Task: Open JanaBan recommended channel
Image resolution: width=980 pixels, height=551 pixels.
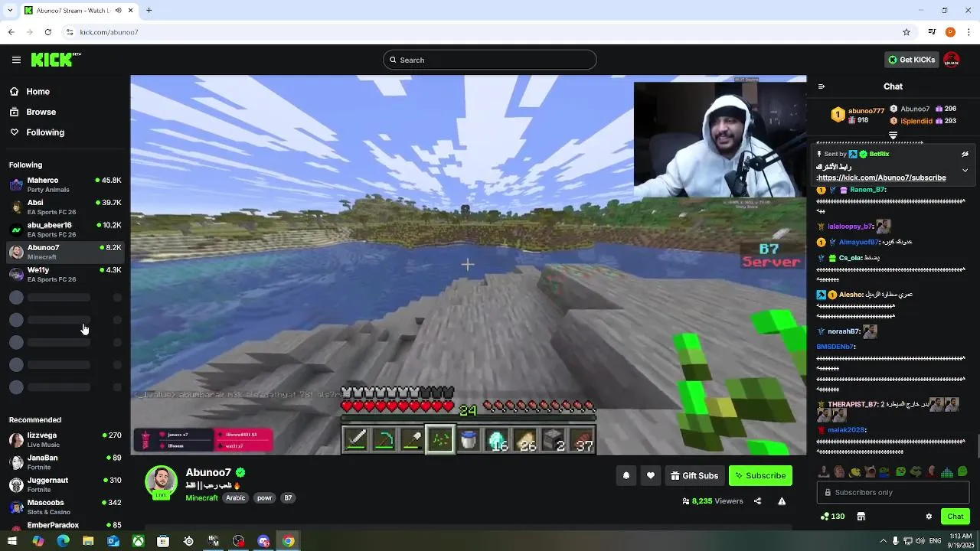Action: click(64, 462)
